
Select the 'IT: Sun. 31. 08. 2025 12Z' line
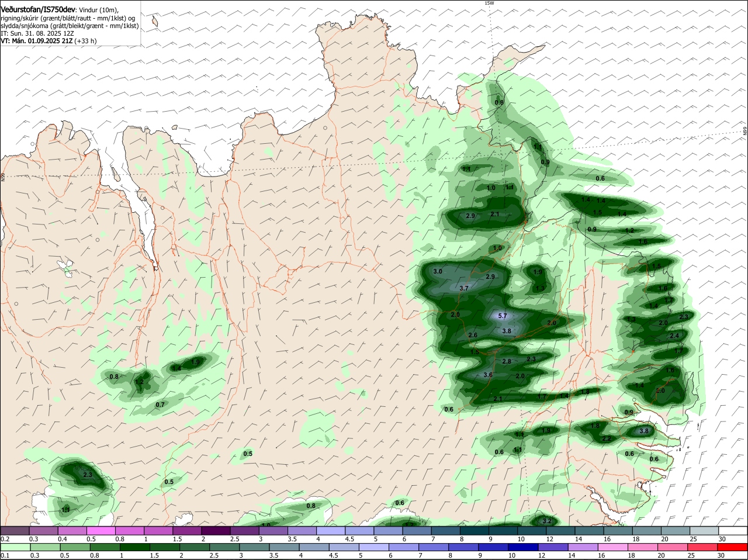click(x=37, y=33)
